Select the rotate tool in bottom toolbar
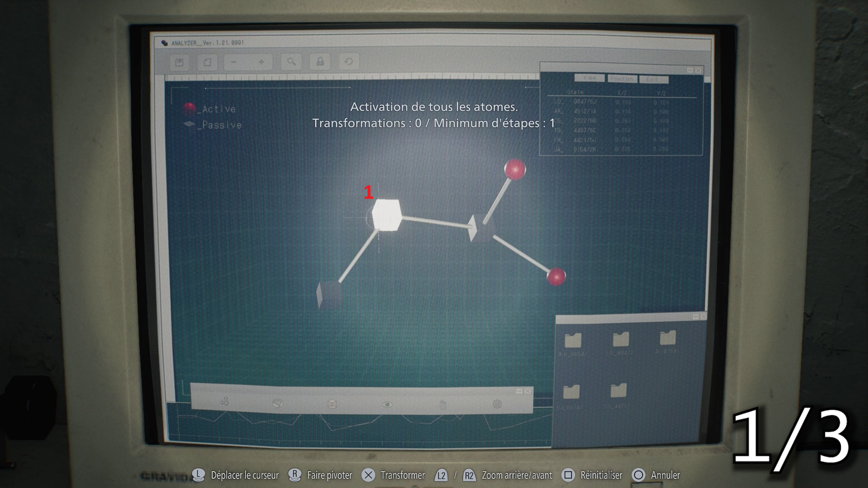 pos(278,403)
